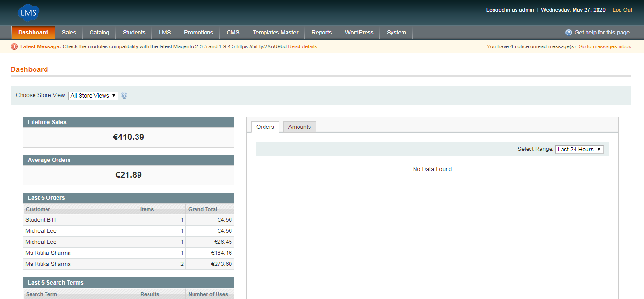Screen dimensions: 644x299
Task: Open the Choose Store View dropdown
Action: pyautogui.click(x=93, y=95)
